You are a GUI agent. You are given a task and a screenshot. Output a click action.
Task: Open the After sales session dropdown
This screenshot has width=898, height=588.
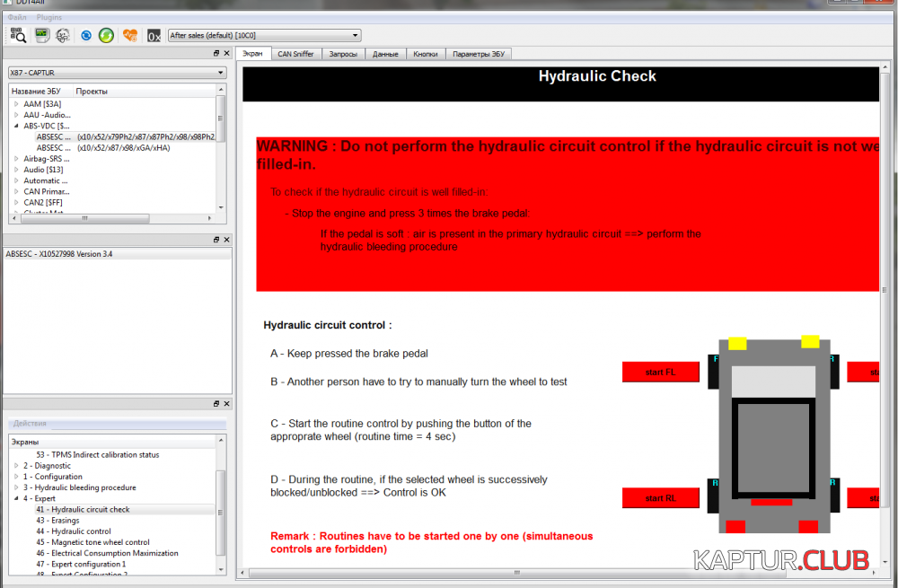point(264,36)
